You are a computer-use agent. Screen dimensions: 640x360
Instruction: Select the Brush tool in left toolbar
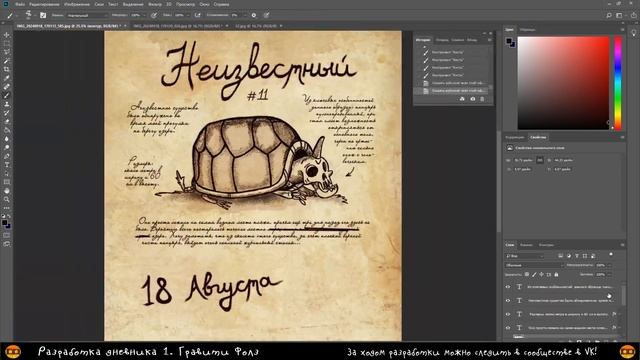click(x=7, y=96)
